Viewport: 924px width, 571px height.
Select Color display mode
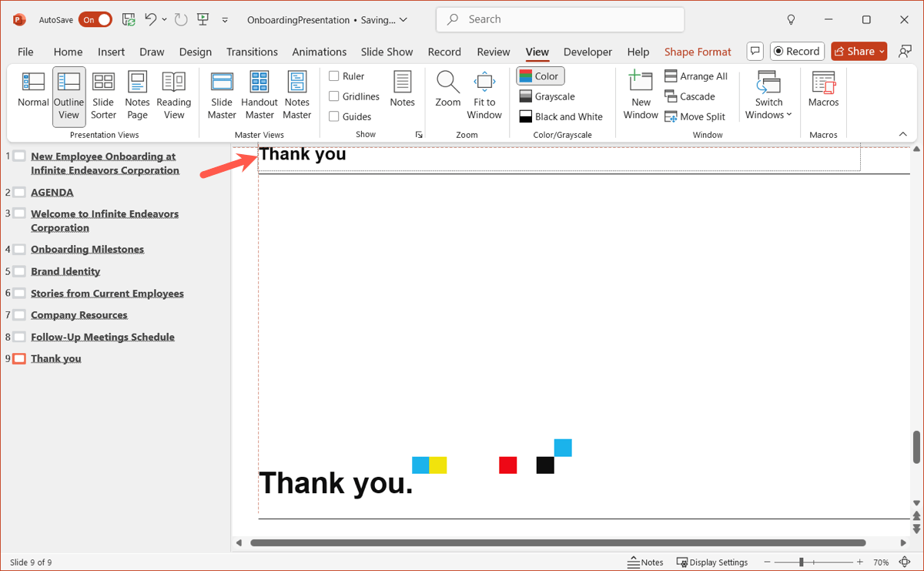coord(540,76)
